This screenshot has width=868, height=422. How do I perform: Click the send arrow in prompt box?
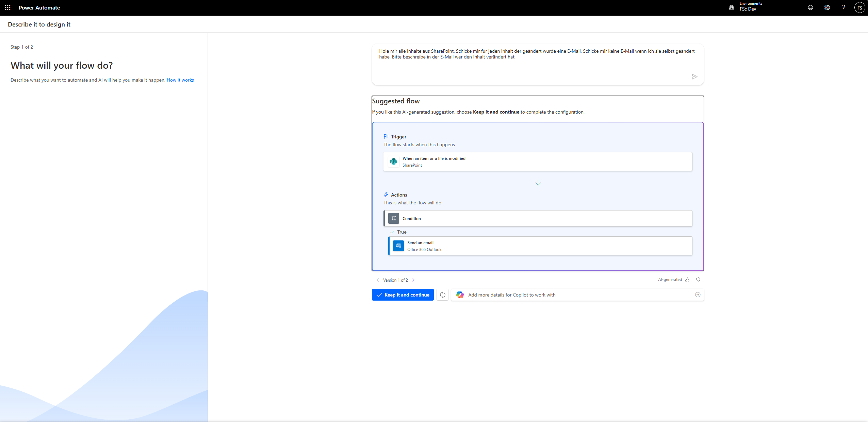click(x=694, y=77)
